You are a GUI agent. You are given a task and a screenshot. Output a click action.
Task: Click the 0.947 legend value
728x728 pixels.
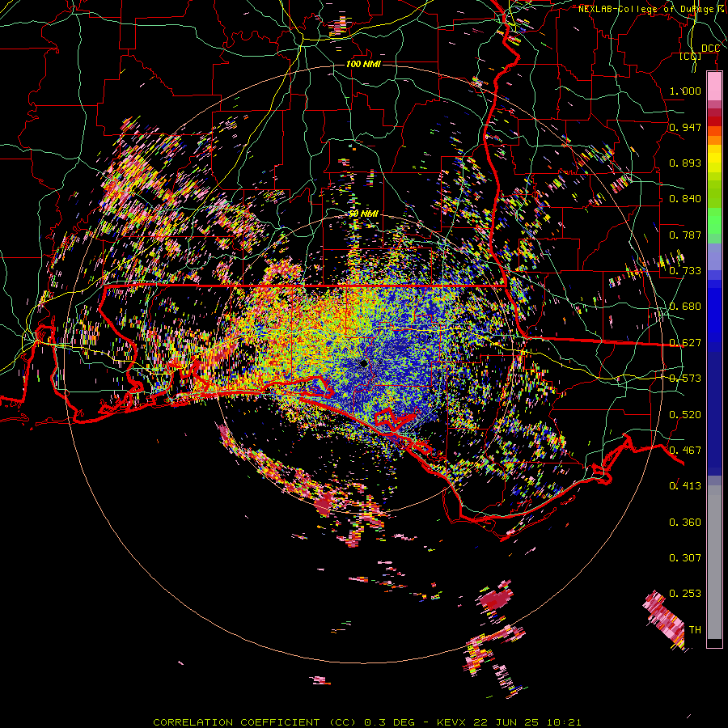685,127
